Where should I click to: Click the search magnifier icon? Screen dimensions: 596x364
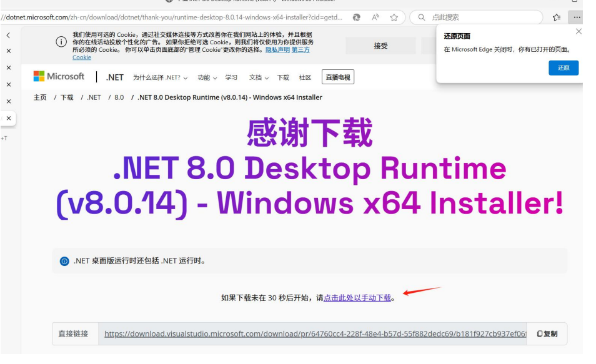point(421,17)
